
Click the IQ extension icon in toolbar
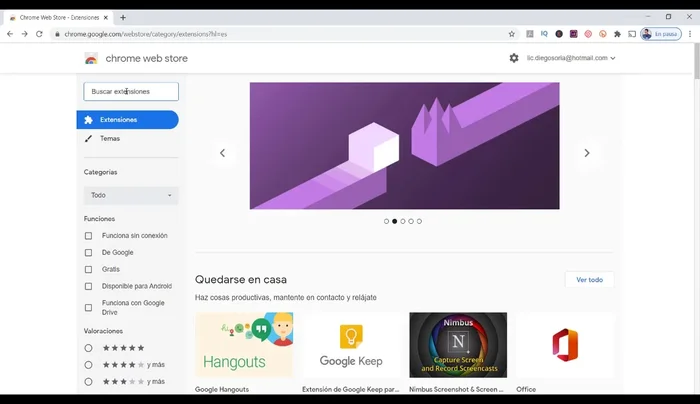(x=544, y=34)
